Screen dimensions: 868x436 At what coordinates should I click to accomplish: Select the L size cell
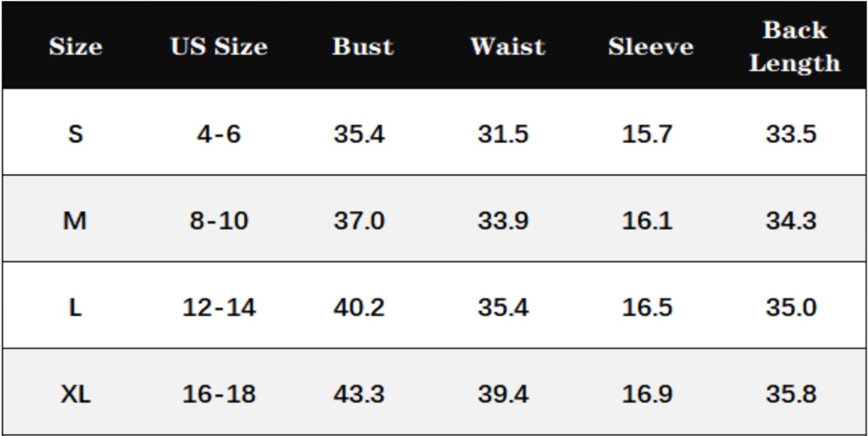pos(75,307)
